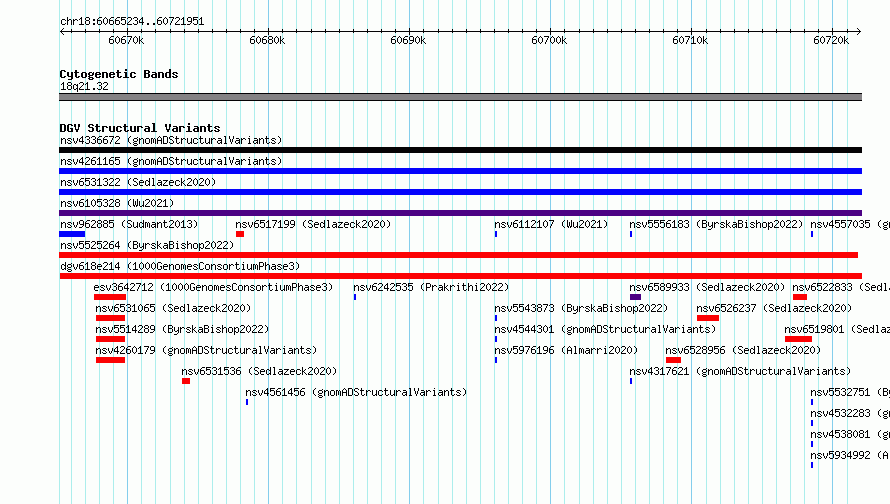This screenshot has width=890, height=504.
Task: Click nsv5543873 (ByrskaBishop2022) label
Action: [x=581, y=308]
